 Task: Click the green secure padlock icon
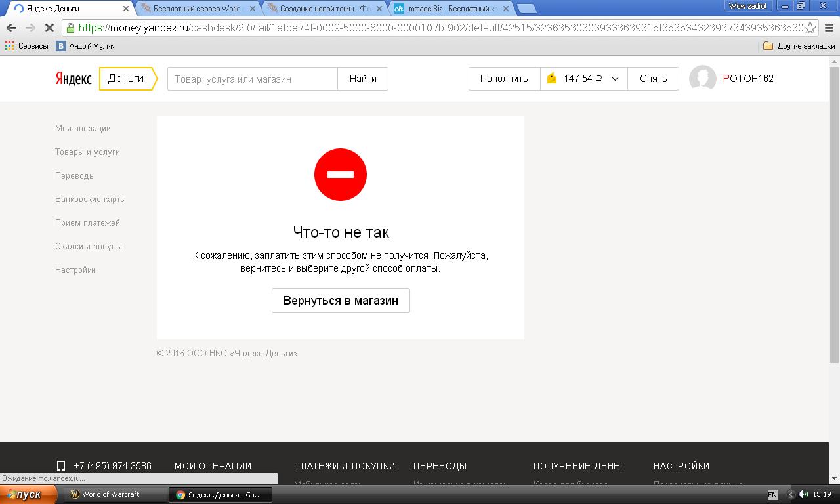click(x=70, y=28)
